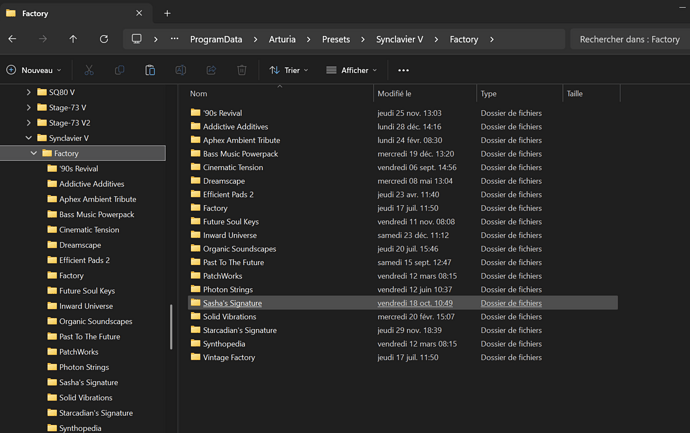The image size is (690, 433).
Task: Click the Factory breadcrumb segment
Action: [x=463, y=39]
